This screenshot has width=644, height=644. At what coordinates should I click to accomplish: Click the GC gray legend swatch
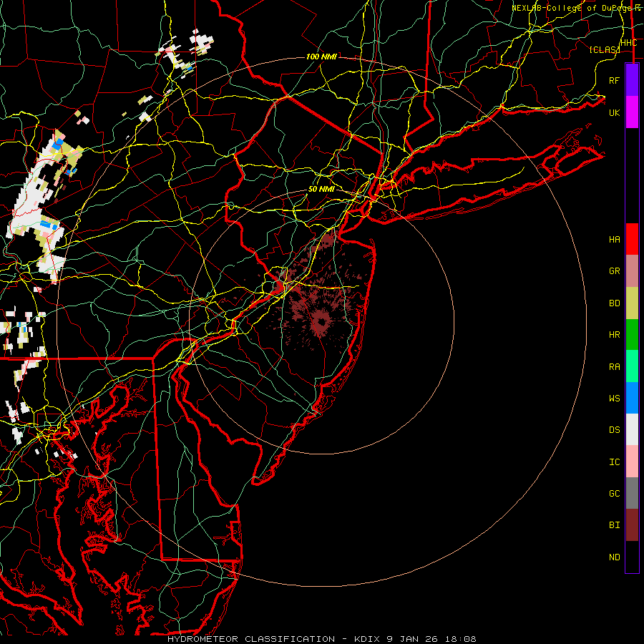coord(632,493)
